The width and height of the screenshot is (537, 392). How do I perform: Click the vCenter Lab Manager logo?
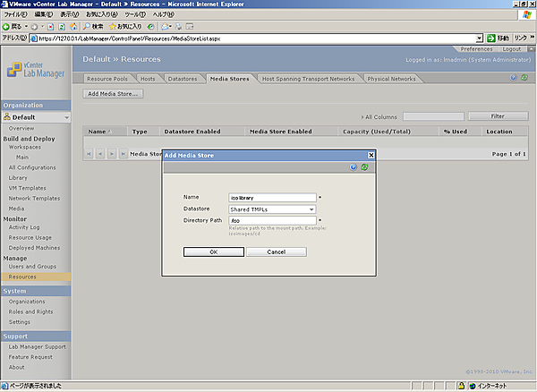36,71
